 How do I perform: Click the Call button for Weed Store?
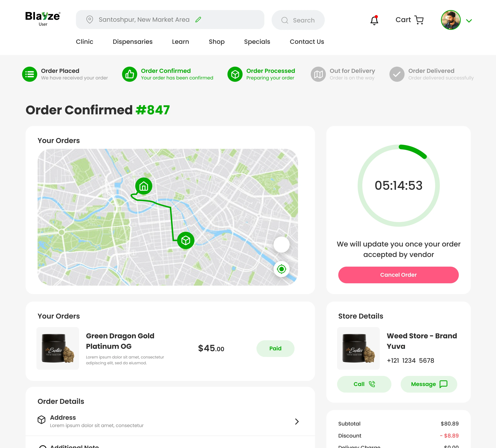click(365, 384)
